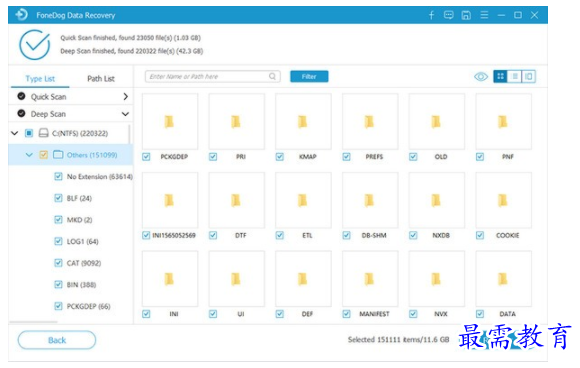580x368 pixels.
Task: Expand the Quick Scan section arrow
Action: (x=125, y=97)
